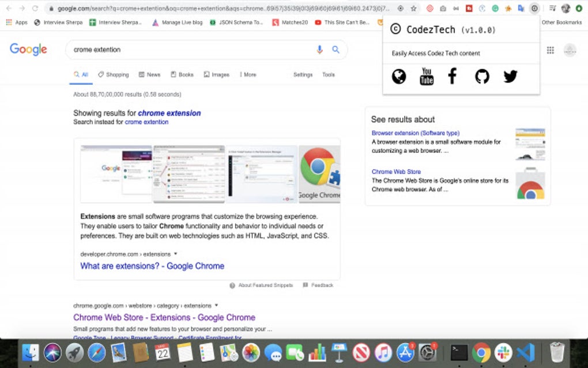Open Finder from the dock
The image size is (588, 368).
coord(31,352)
